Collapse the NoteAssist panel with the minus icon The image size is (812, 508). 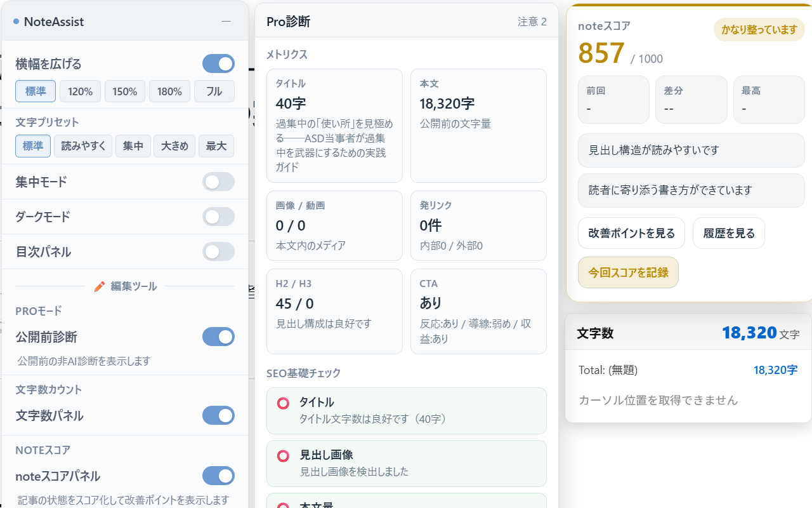[226, 21]
